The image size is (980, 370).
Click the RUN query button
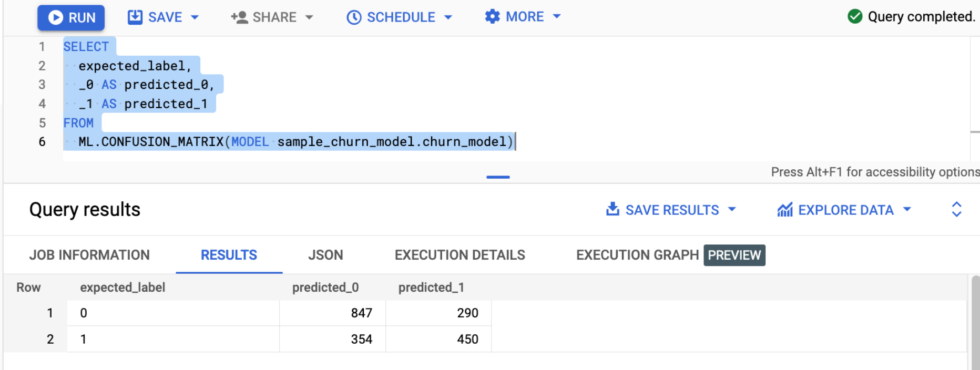71,17
